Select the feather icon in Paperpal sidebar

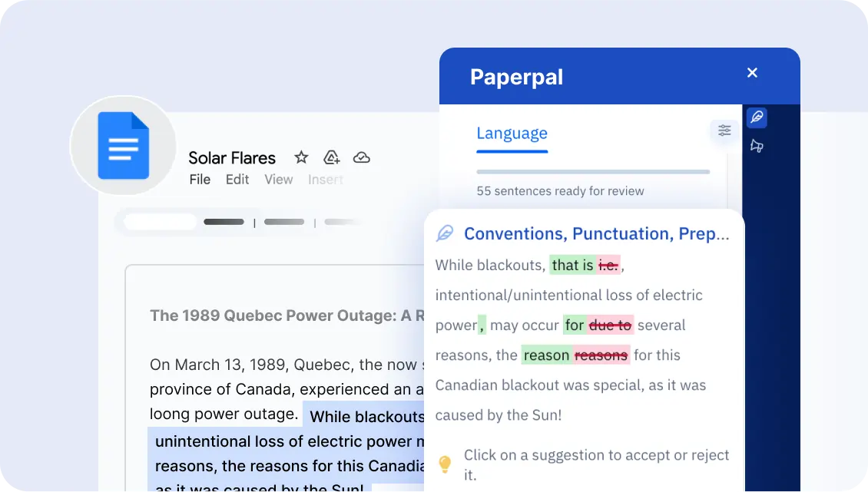point(757,117)
